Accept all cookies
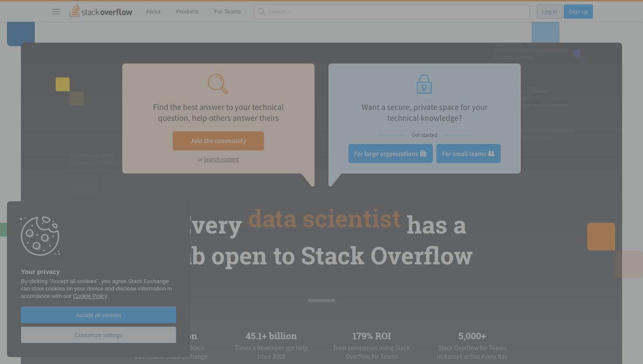Screen dimensions: 643x364 click(98, 315)
